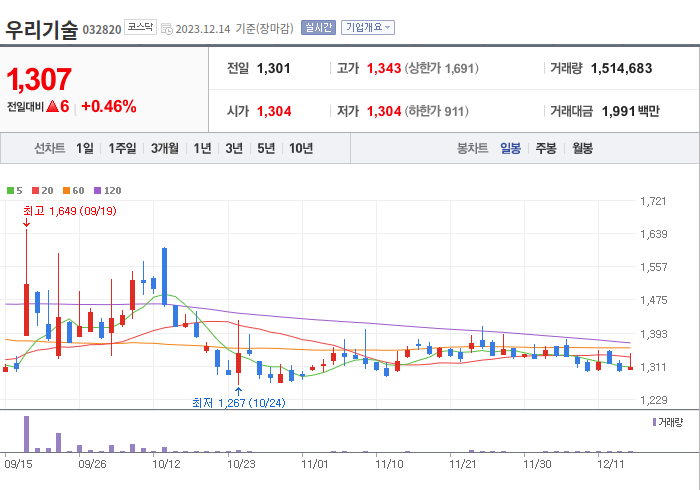Click the 10/12 date axis label
Viewport: 700px width, 490px height.
click(166, 464)
